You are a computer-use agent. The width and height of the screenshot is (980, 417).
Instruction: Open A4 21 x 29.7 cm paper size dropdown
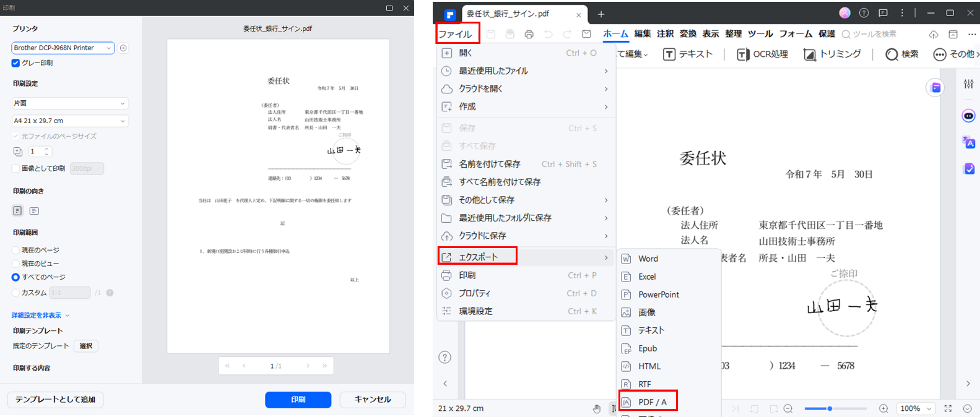click(x=70, y=121)
